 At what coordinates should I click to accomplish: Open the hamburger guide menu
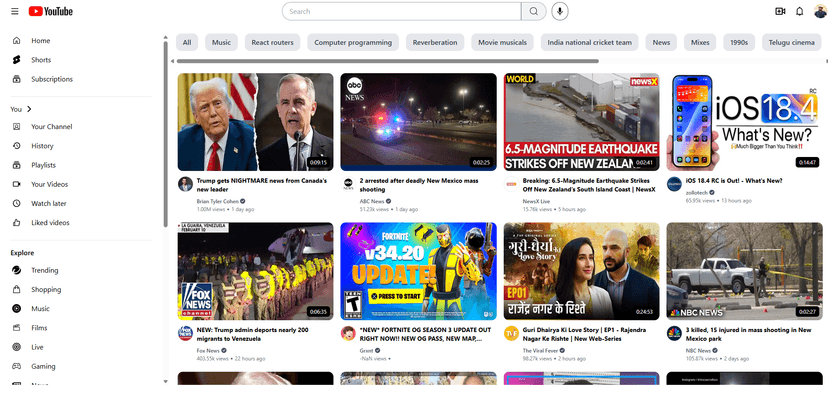tap(15, 11)
